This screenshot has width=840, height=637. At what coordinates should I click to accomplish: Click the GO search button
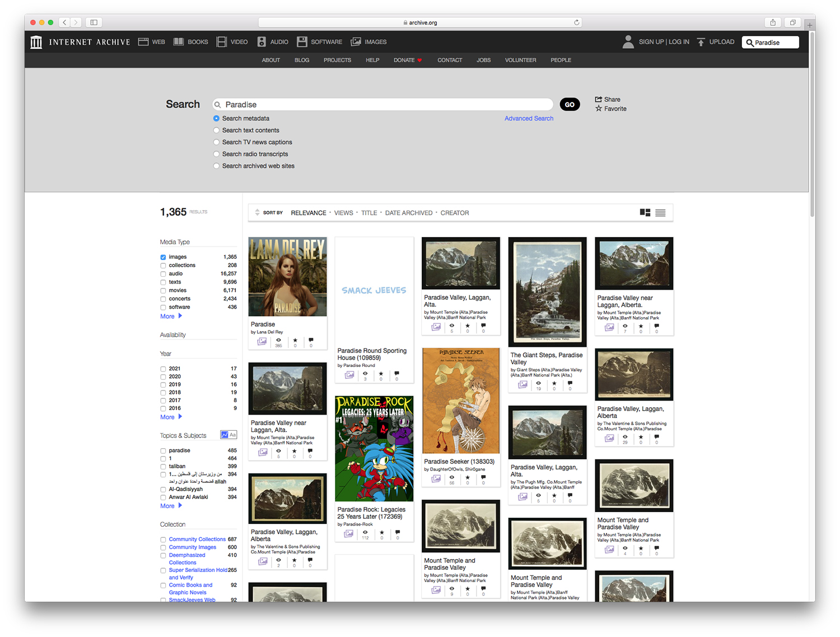click(570, 105)
